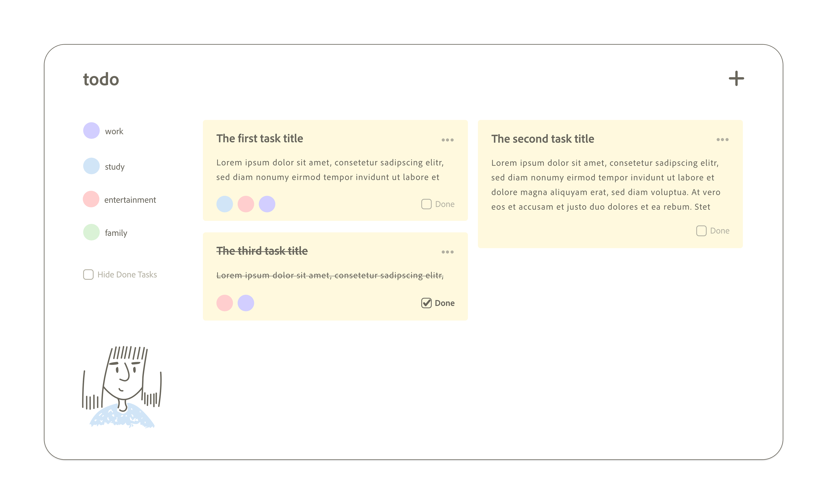Select the pink entertainment category circle
This screenshot has width=827, height=504.
(91, 199)
